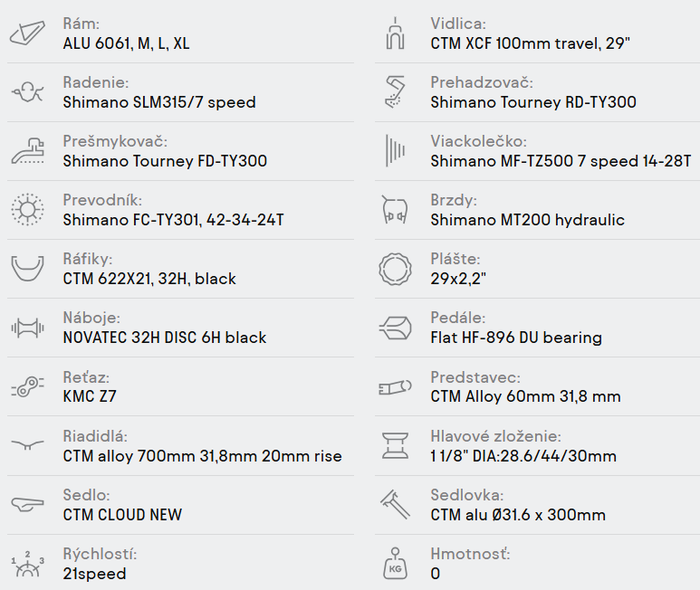Click the frame icon beside Rám

tap(26, 33)
